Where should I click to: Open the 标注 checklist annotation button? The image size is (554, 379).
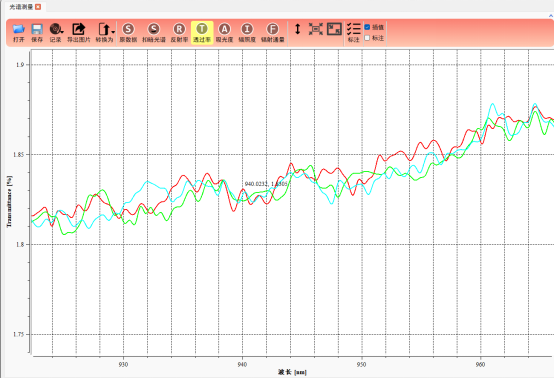point(353,32)
